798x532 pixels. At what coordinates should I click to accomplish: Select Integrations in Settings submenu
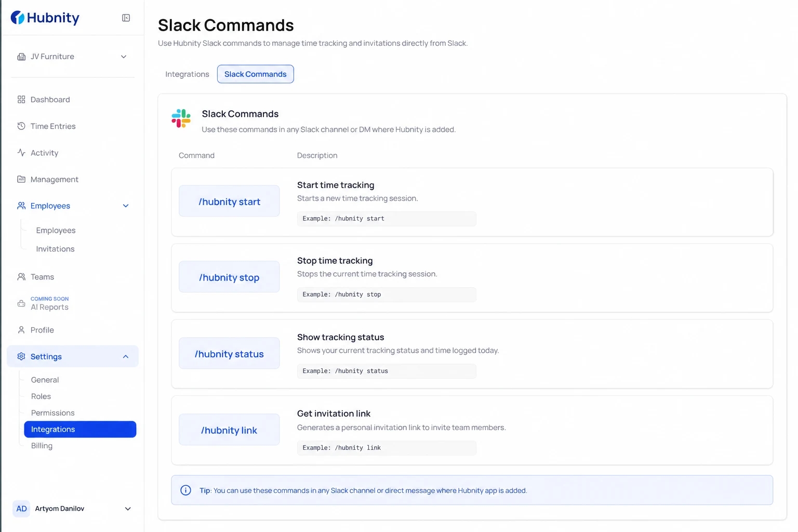click(80, 429)
